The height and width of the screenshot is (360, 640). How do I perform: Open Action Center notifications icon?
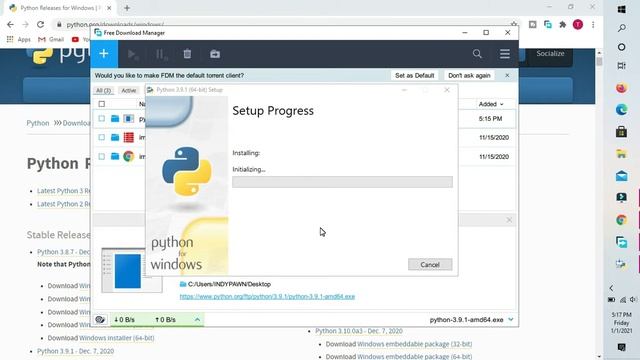coord(622,347)
